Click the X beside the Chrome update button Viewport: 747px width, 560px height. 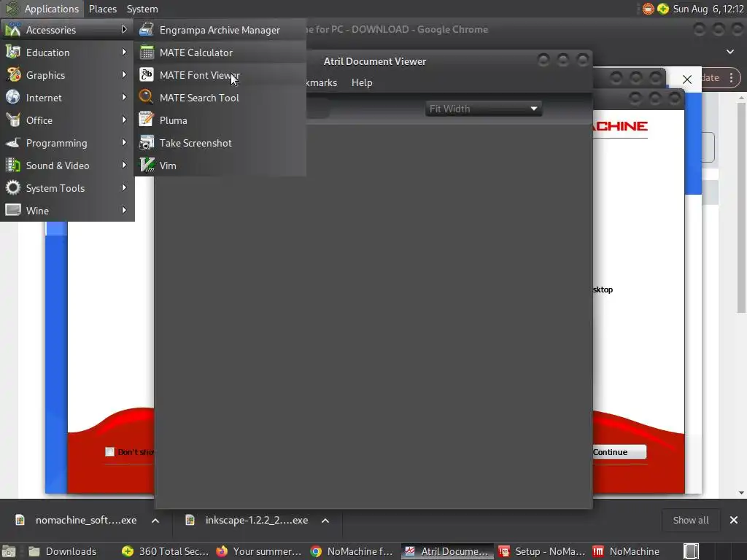click(687, 79)
